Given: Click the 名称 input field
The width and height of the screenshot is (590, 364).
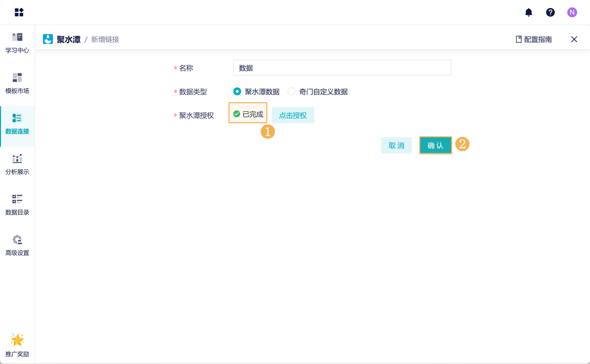Looking at the screenshot, I should click(x=342, y=68).
